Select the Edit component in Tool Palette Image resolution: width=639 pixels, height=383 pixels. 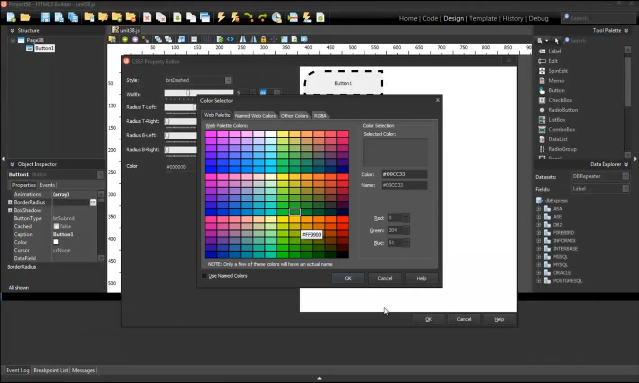tap(553, 61)
